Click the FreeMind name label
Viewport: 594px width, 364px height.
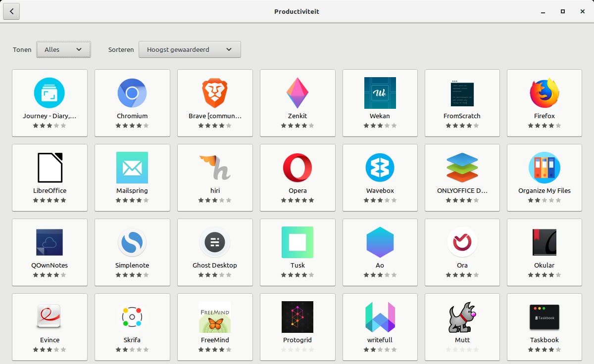click(215, 340)
